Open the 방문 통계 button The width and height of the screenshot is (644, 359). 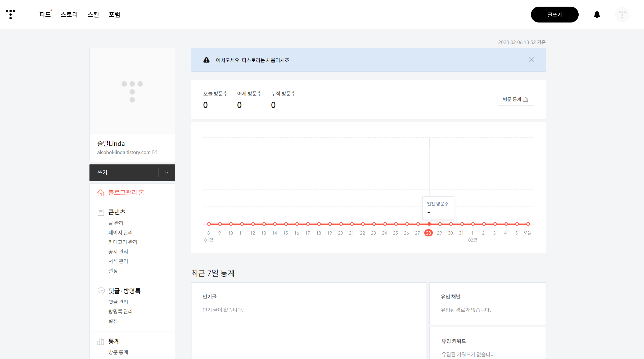click(x=515, y=100)
